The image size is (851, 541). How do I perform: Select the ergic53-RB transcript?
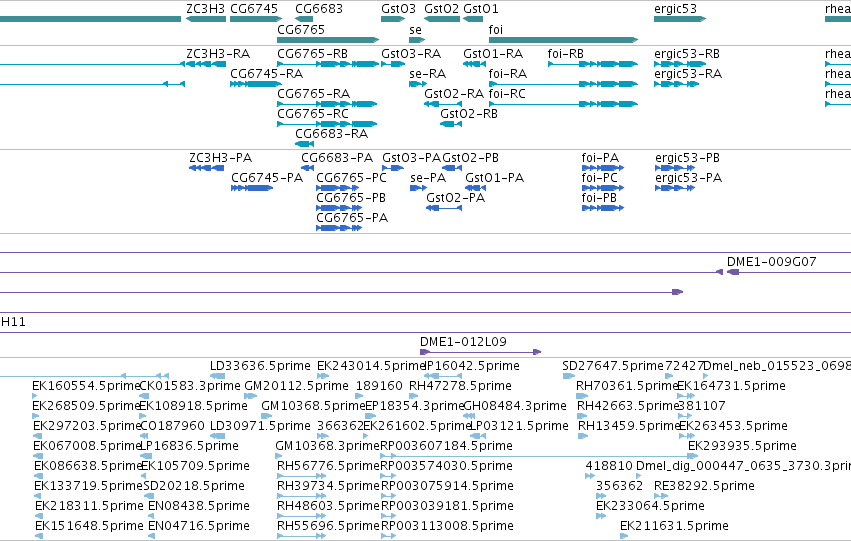pyautogui.click(x=680, y=64)
